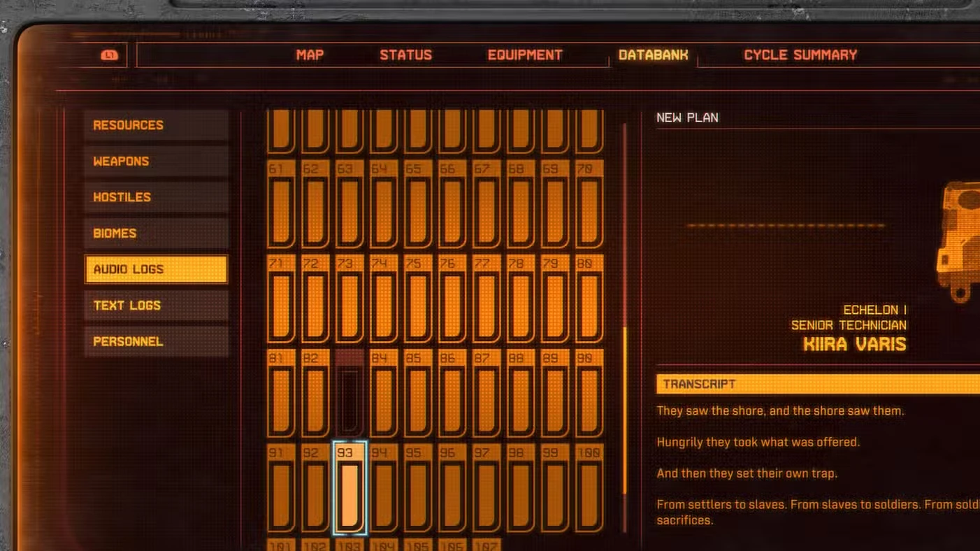
Task: Click the NEW PLAN log title
Action: [x=687, y=117]
